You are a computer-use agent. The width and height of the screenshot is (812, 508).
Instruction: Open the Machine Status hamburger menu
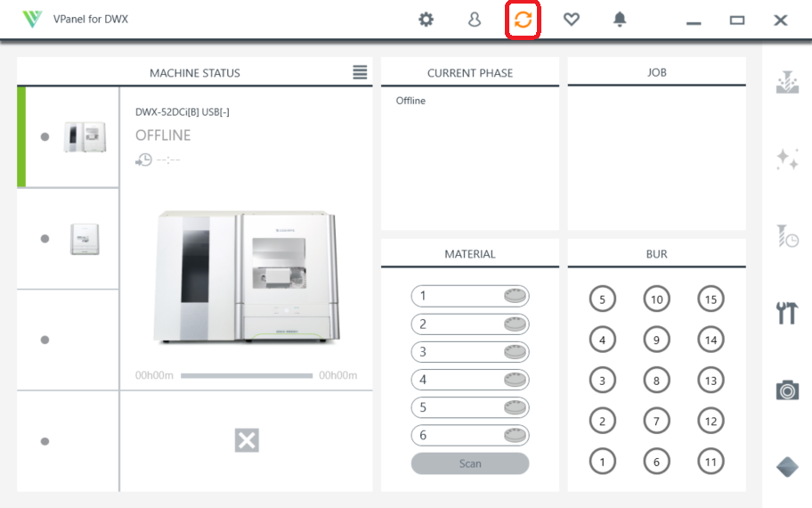click(x=360, y=72)
